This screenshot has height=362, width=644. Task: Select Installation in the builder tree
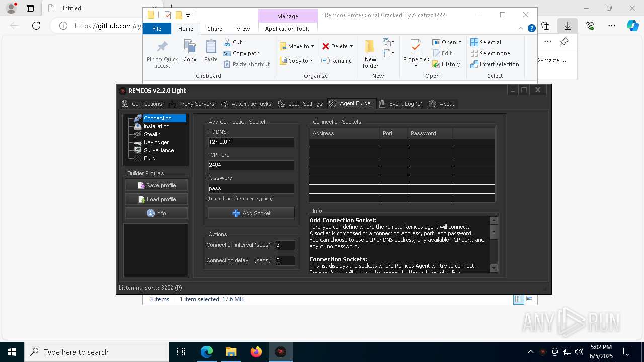click(x=156, y=126)
